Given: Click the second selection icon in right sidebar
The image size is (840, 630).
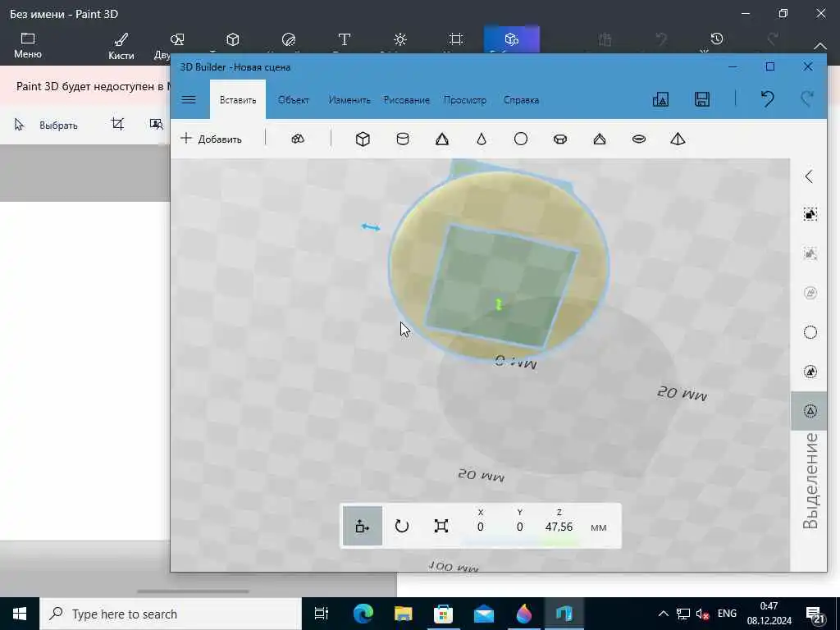Looking at the screenshot, I should [810, 253].
